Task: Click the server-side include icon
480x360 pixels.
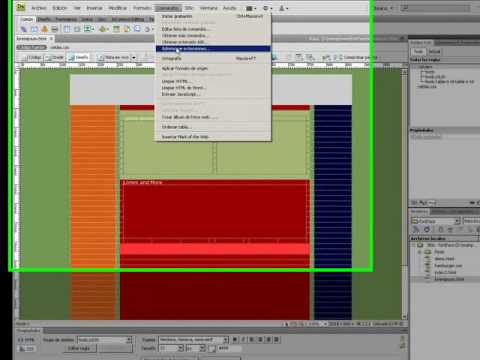Action: (127, 29)
